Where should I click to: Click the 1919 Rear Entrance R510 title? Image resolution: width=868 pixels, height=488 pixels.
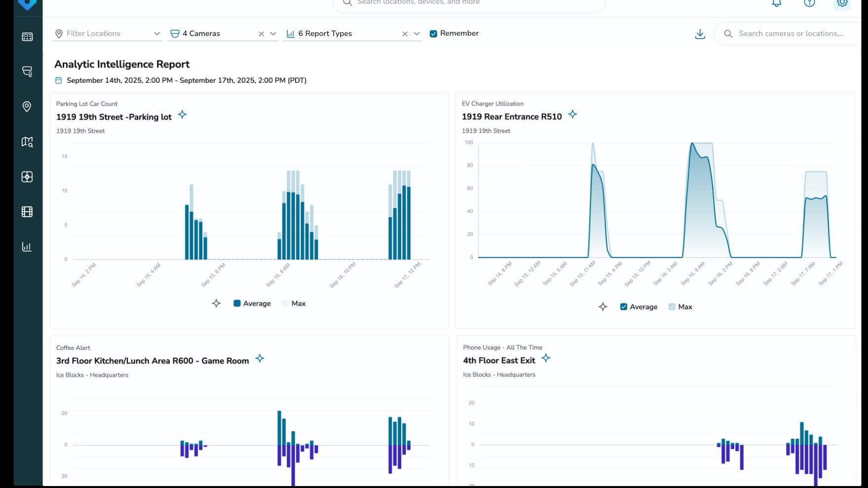(511, 116)
